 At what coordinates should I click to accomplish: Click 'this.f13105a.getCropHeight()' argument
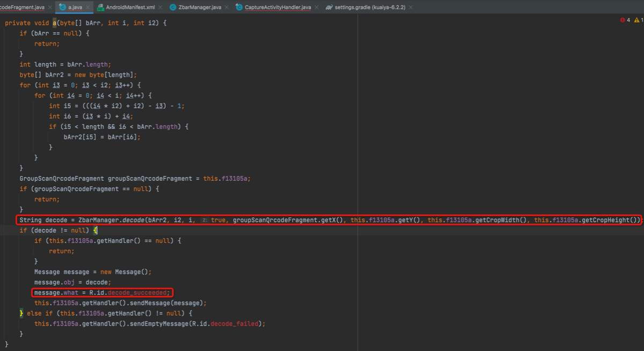pos(586,220)
